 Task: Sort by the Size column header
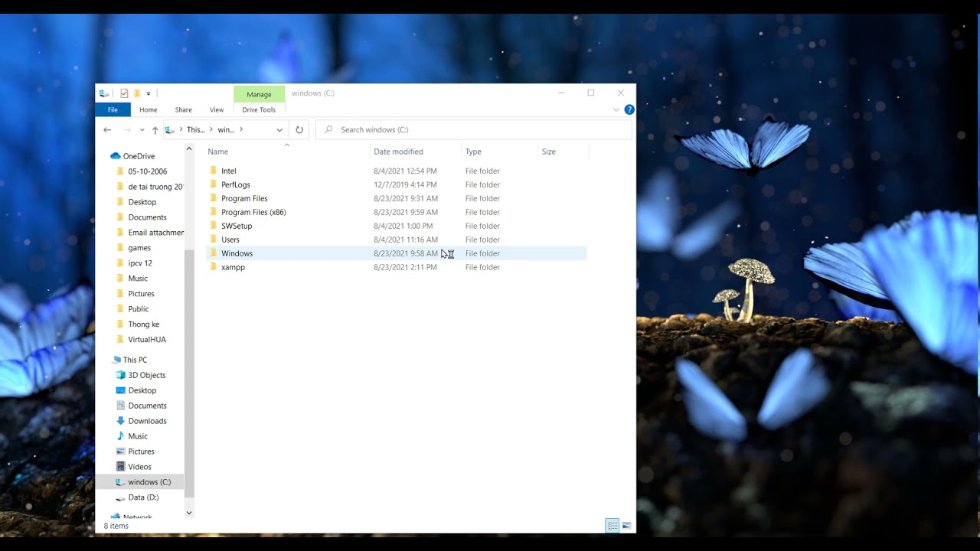coord(563,152)
